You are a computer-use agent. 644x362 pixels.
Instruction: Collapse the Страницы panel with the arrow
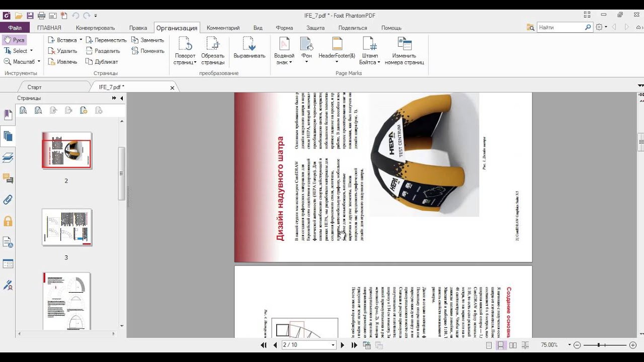tap(121, 98)
